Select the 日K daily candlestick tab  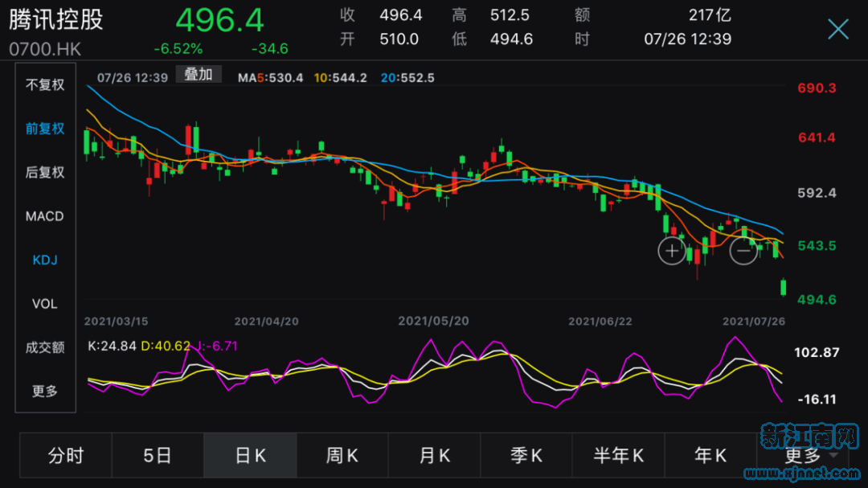(250, 456)
